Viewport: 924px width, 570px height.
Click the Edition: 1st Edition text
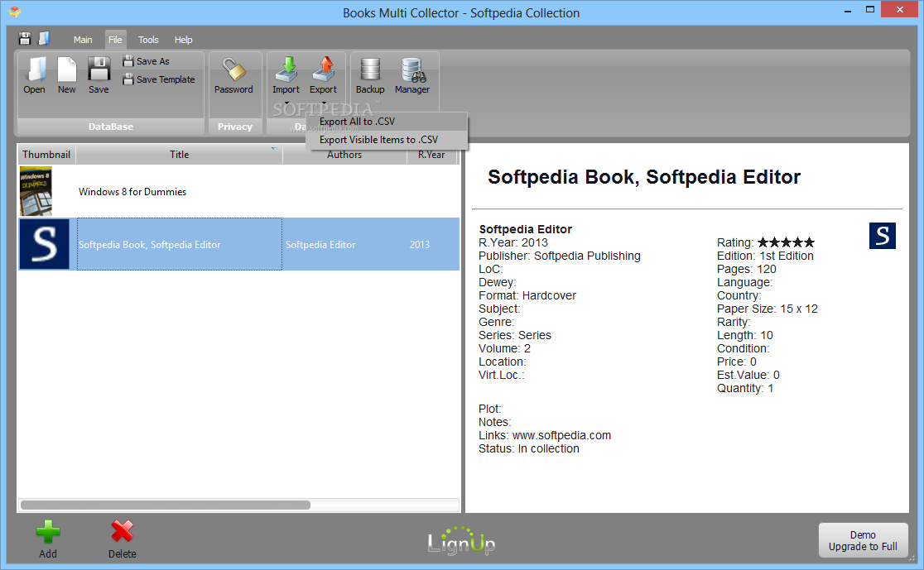[x=765, y=256]
